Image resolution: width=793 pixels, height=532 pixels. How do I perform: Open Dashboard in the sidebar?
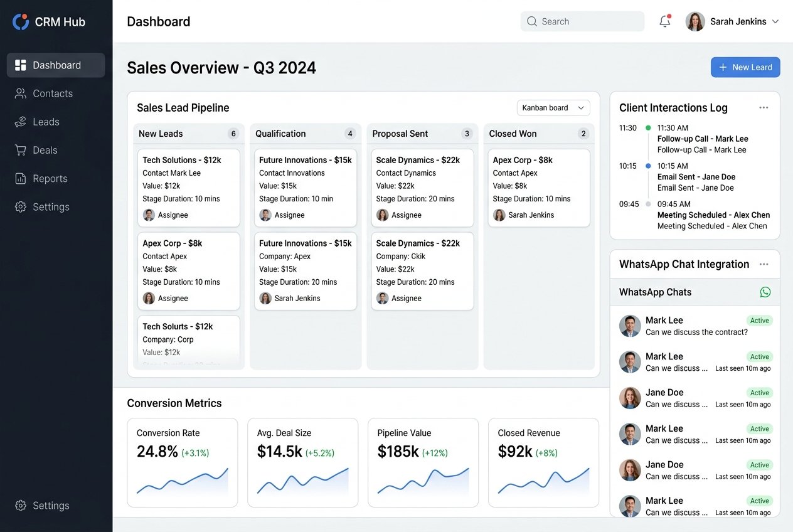(56, 65)
